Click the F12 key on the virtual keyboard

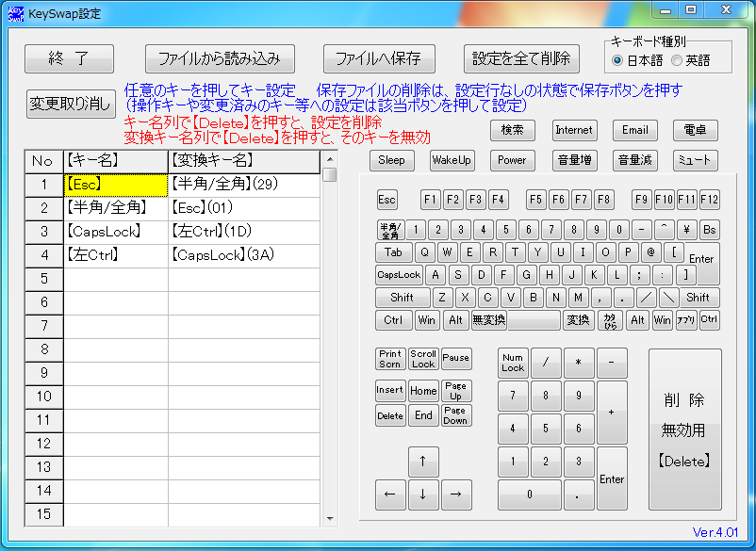pos(709,200)
